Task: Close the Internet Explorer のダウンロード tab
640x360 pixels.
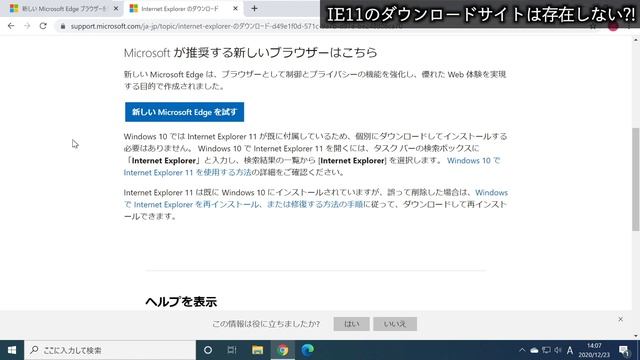Action: click(x=235, y=8)
